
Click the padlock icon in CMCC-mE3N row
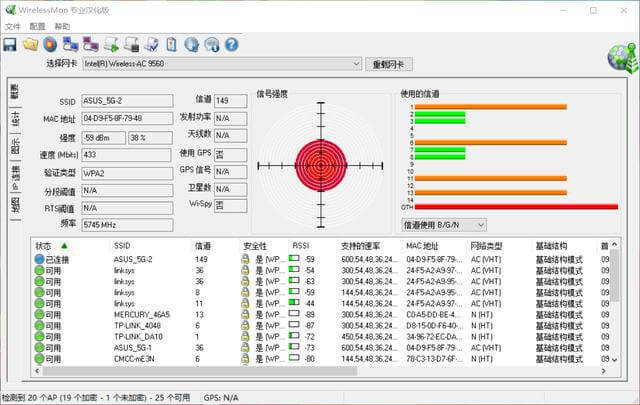coord(245,359)
